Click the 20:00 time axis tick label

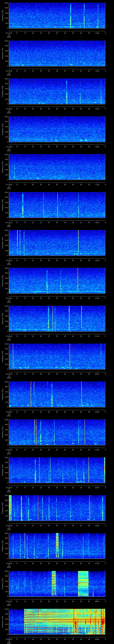pyautogui.click(x=97, y=298)
